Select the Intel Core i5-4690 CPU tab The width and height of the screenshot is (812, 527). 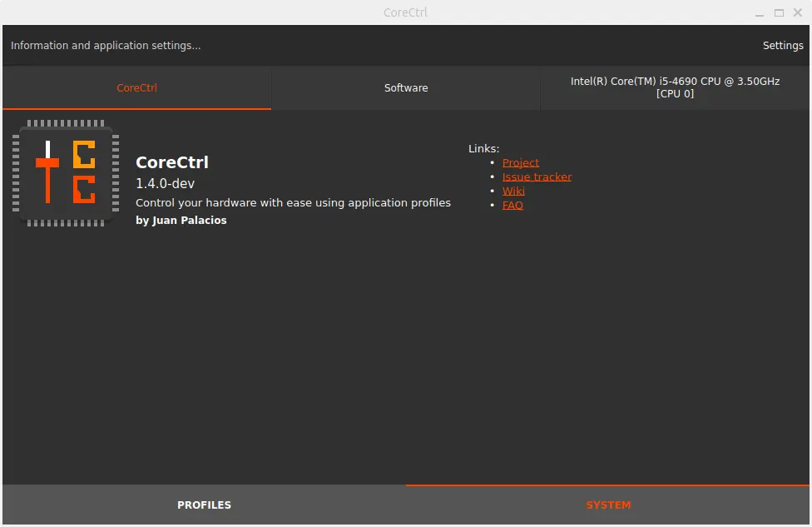[675, 88]
